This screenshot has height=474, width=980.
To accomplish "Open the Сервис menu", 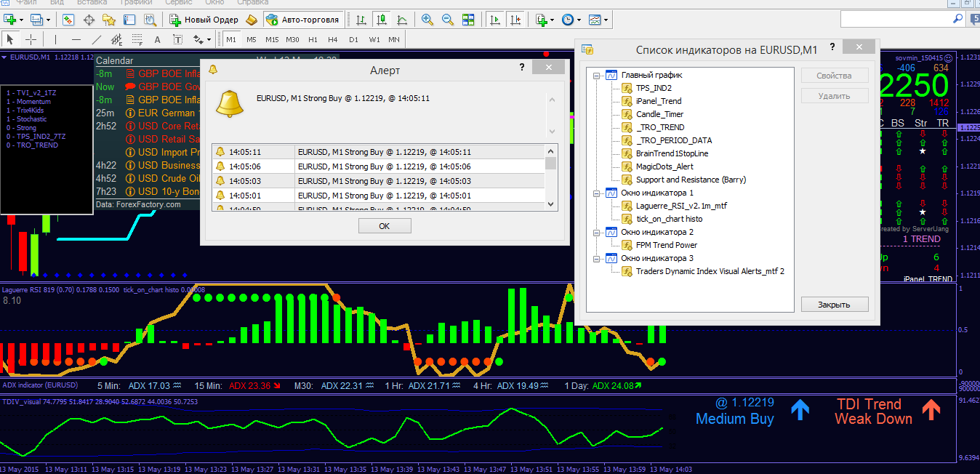I will (x=178, y=3).
